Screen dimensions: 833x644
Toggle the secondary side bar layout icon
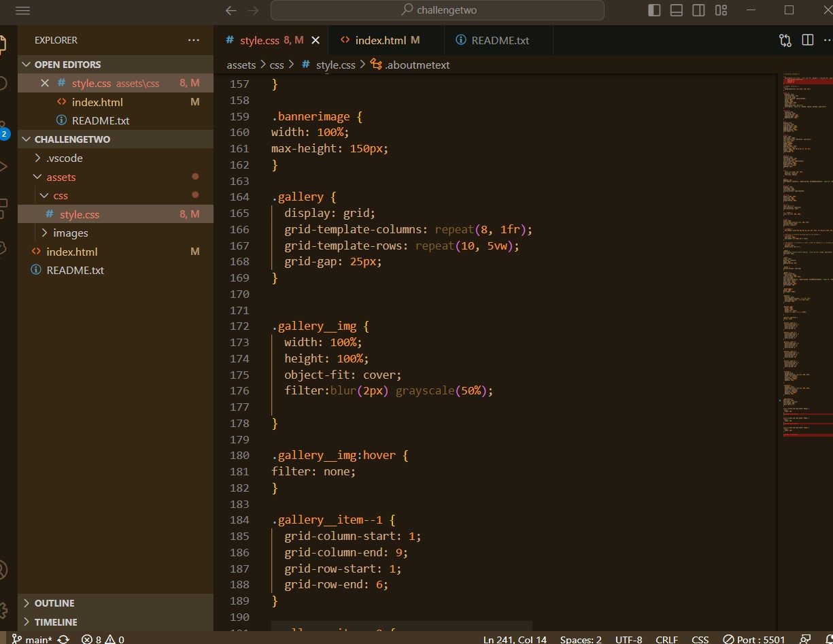pyautogui.click(x=698, y=10)
